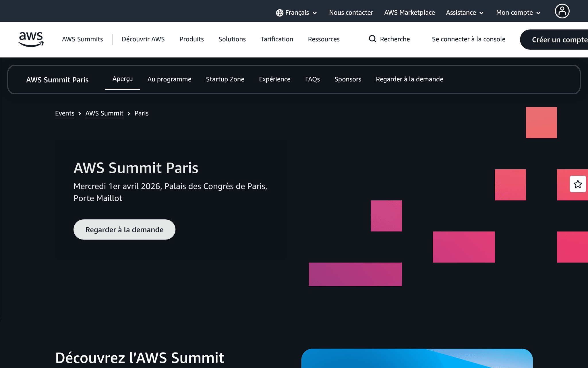Open the Tarification menu

point(277,39)
